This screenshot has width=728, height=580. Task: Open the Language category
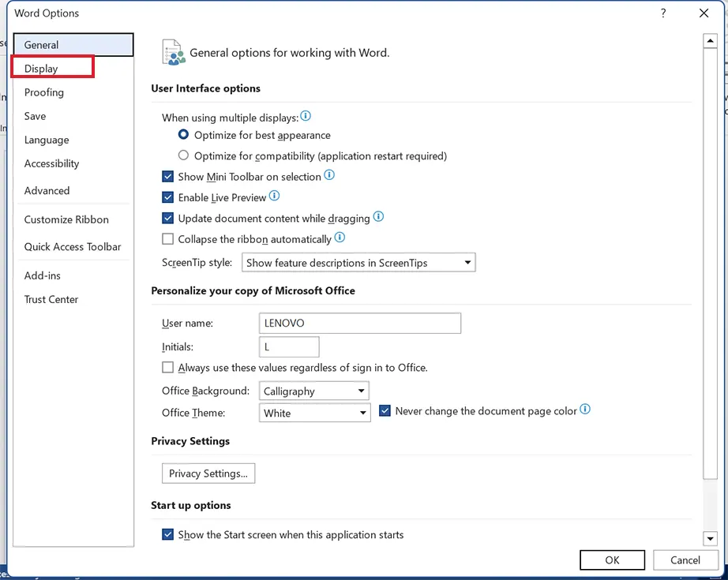pyautogui.click(x=73, y=140)
